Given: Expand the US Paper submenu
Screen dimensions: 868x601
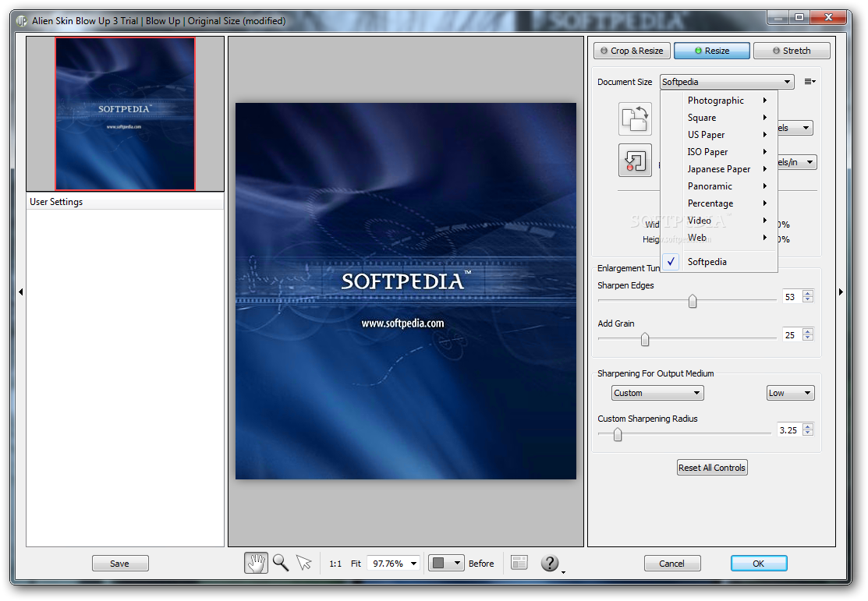Looking at the screenshot, I should click(719, 135).
